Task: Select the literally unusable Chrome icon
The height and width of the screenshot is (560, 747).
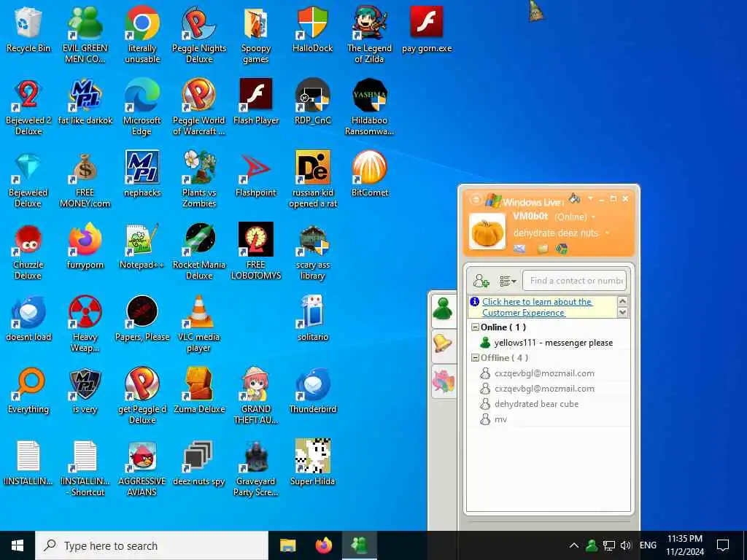Action: point(142,35)
